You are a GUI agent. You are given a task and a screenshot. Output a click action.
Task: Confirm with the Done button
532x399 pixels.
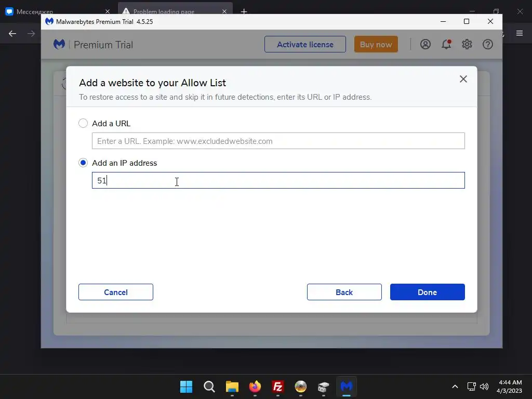427,292
